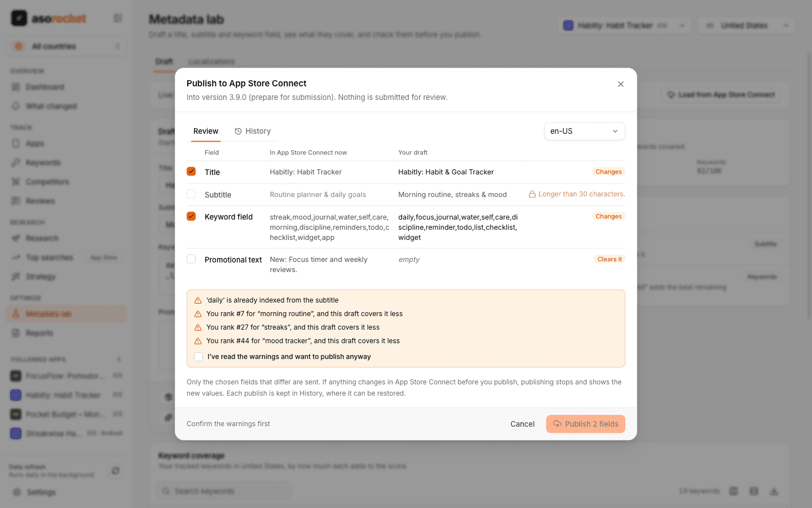Click the Search keywords input field

[224, 491]
